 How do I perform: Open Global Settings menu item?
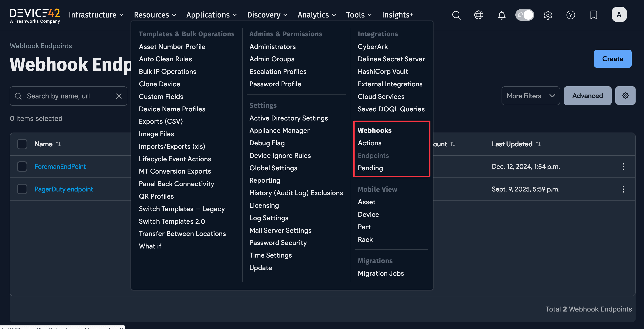[x=273, y=168]
